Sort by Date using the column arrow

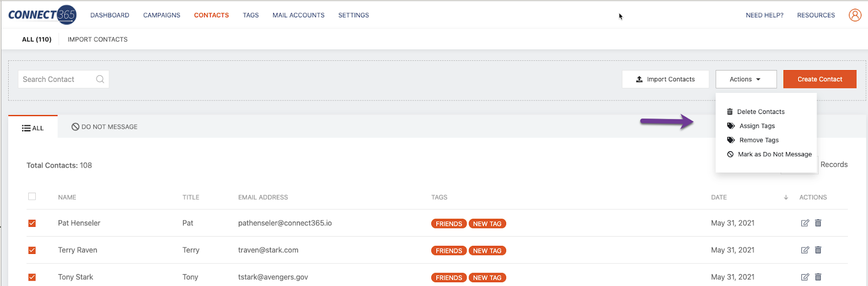[x=786, y=198]
